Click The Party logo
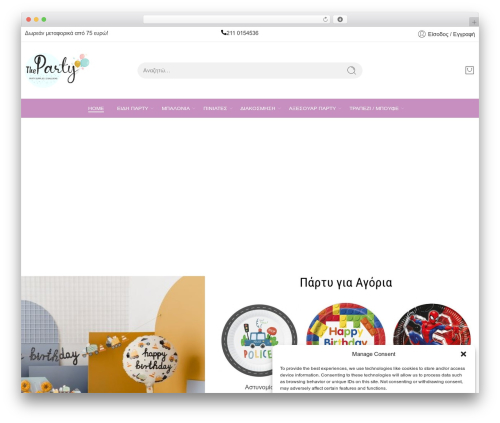Viewport: 500px width, 423px height. pyautogui.click(x=57, y=70)
